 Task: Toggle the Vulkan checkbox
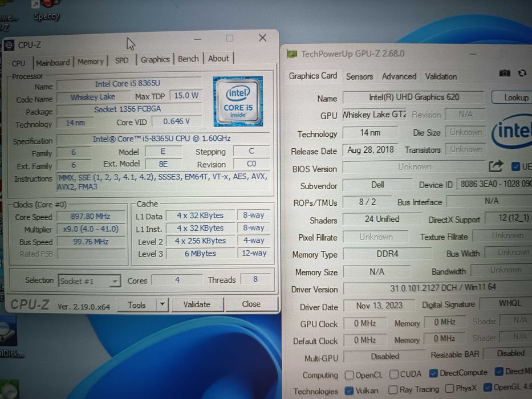349,391
